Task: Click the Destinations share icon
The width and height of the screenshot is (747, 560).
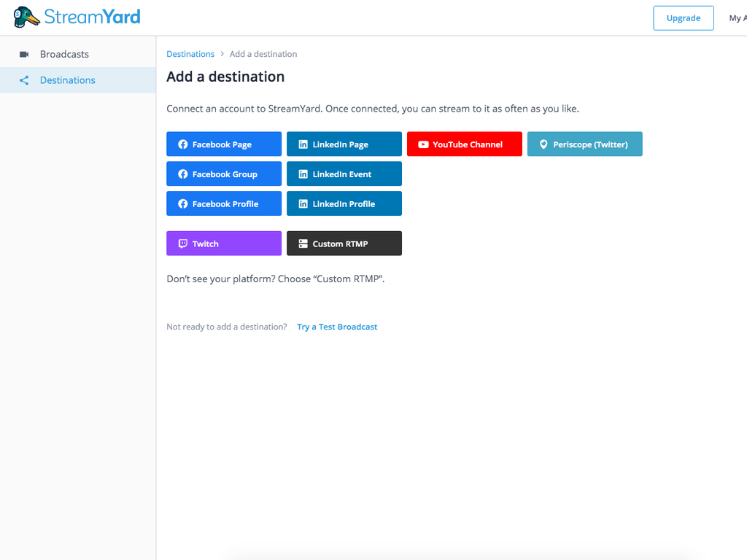Action: (x=24, y=80)
